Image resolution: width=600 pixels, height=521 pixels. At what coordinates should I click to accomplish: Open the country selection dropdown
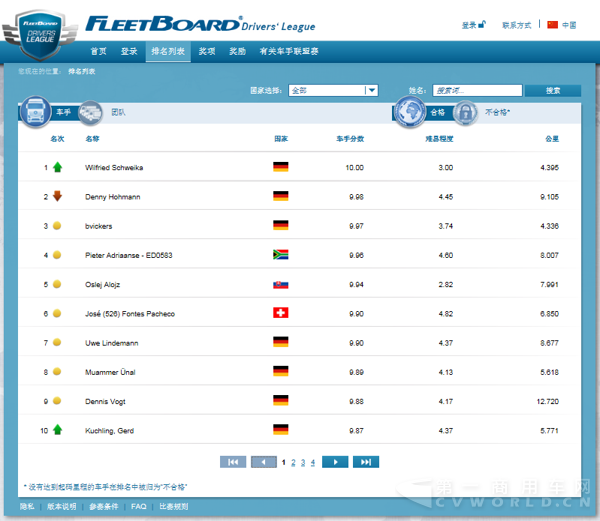pyautogui.click(x=333, y=90)
